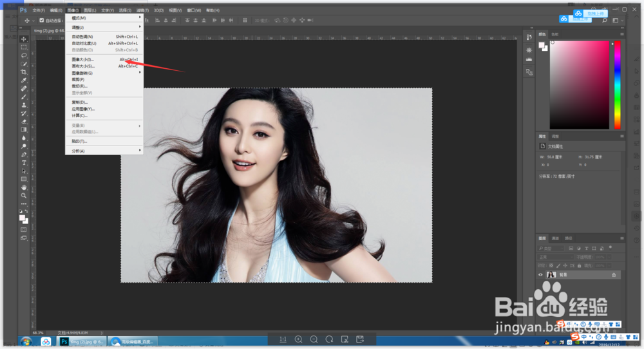Select the Dodge tool
This screenshot has width=644, height=349.
tap(24, 146)
